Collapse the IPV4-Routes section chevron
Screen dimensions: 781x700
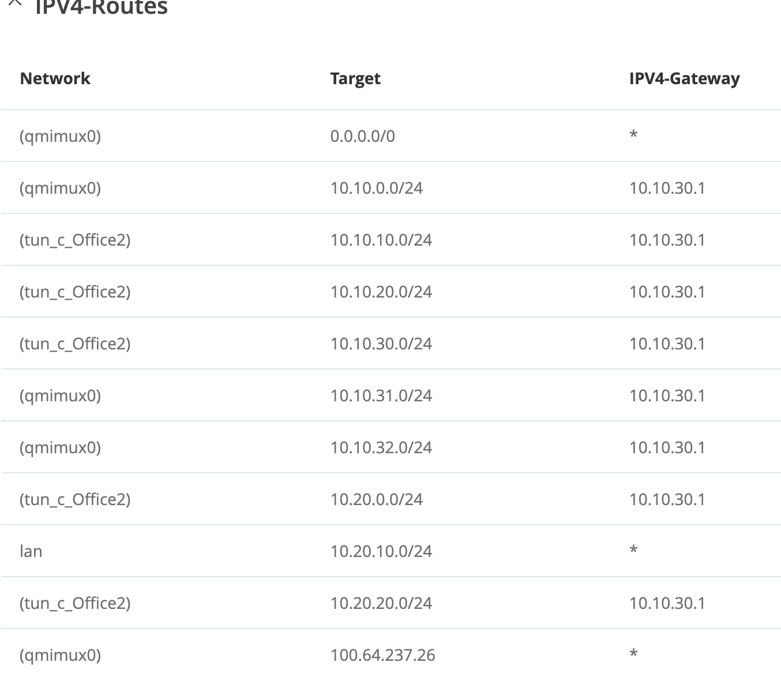tap(16, 3)
